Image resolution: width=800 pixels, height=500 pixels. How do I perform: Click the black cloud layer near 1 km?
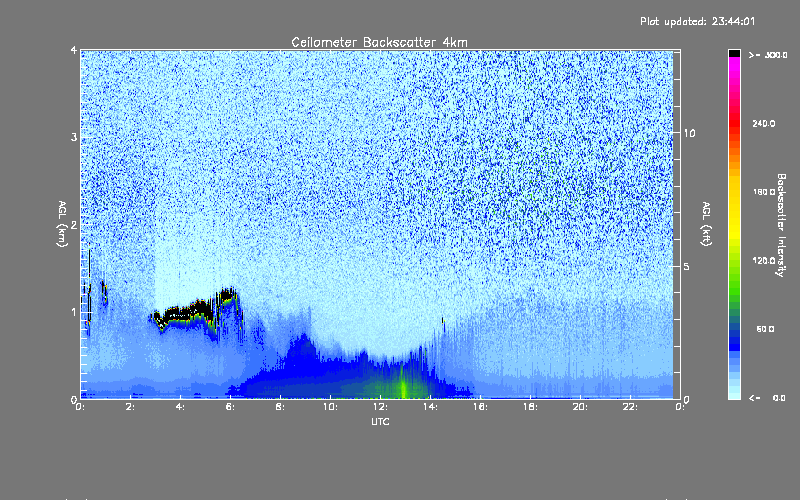[x=194, y=310]
